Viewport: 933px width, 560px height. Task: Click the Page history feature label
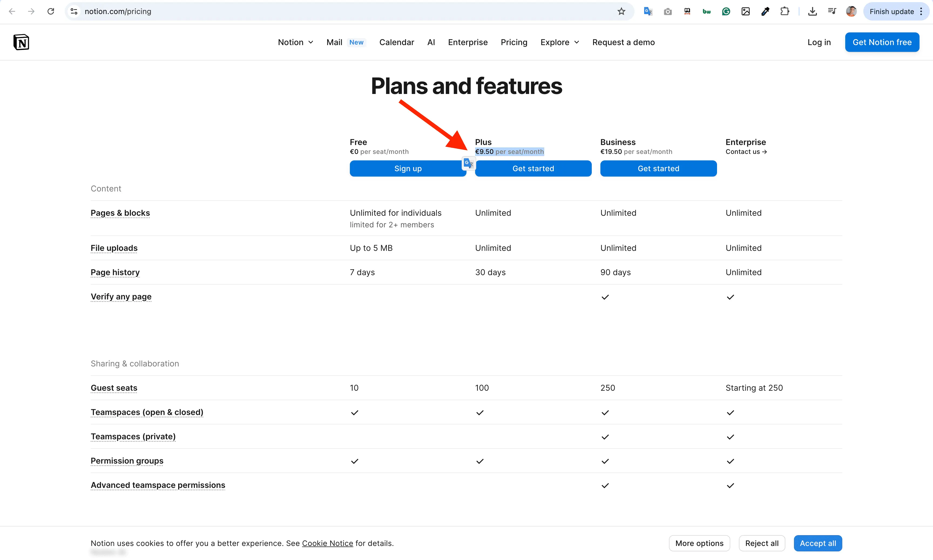pyautogui.click(x=115, y=272)
